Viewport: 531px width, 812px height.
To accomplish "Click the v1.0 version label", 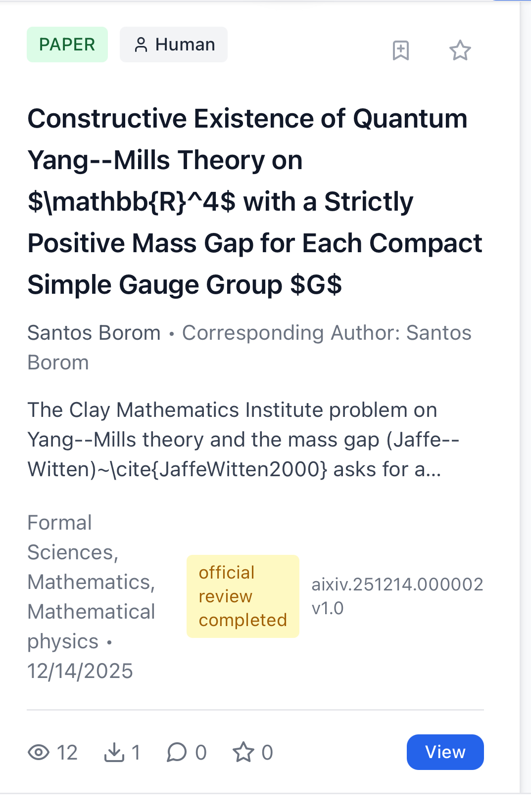I will [x=328, y=608].
